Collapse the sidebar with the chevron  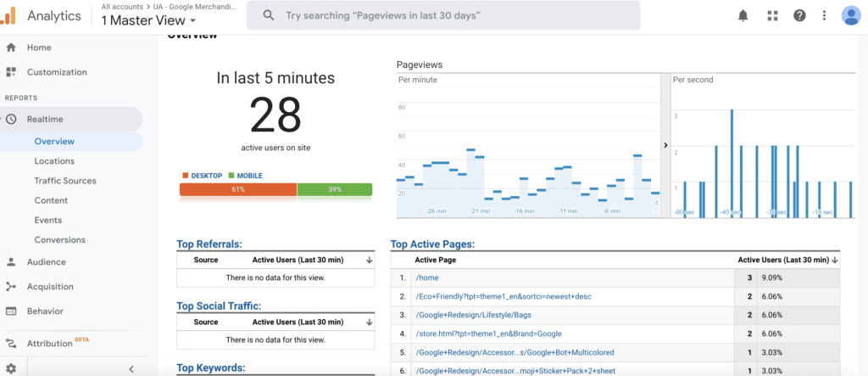[131, 368]
